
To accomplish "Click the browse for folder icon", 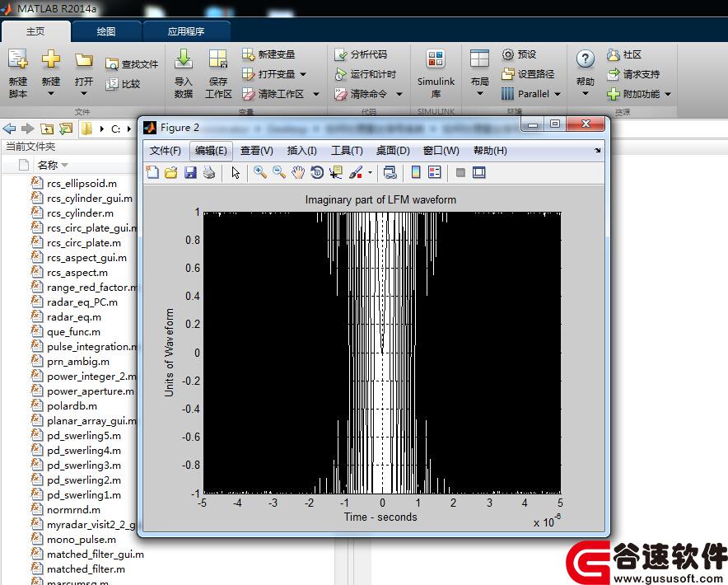I will coord(66,129).
